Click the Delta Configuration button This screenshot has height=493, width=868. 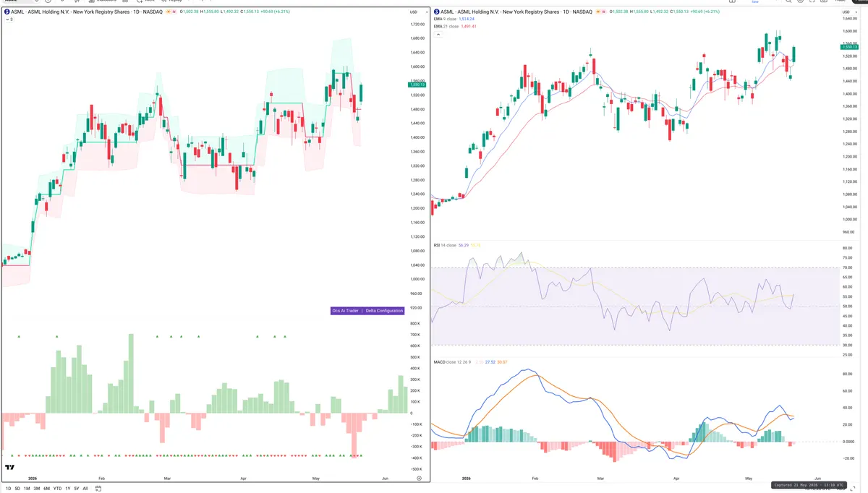click(x=383, y=311)
